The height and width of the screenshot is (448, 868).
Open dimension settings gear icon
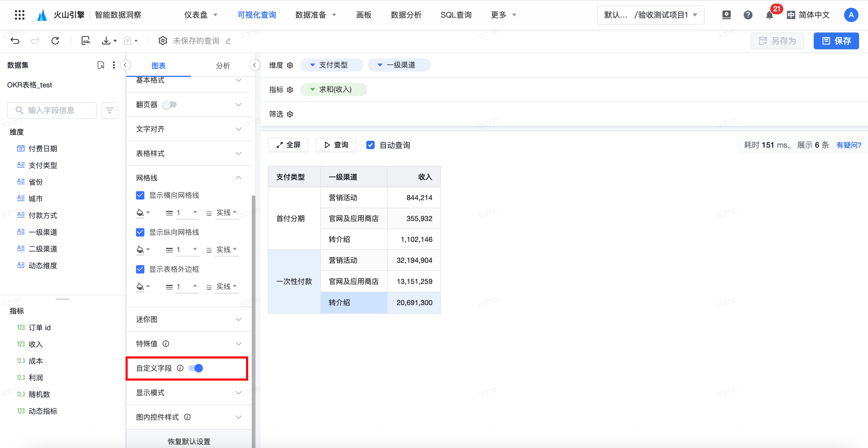coord(290,65)
